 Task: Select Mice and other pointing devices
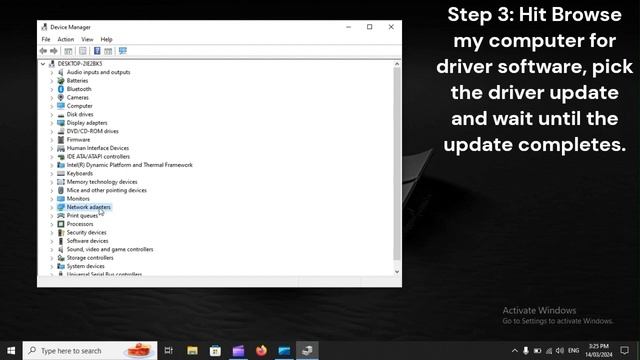coord(107,190)
